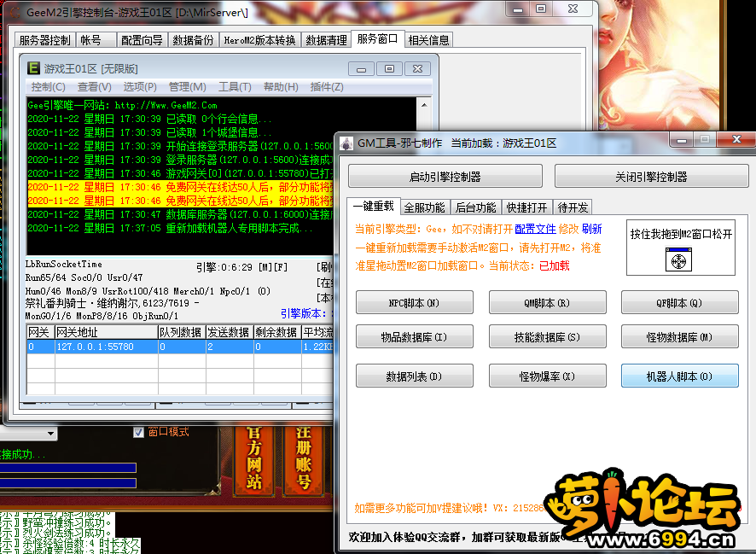The width and height of the screenshot is (756, 554).
Task: Click the Gee引擎唯一网站 URL log line
Action: pyautogui.click(x=123, y=105)
